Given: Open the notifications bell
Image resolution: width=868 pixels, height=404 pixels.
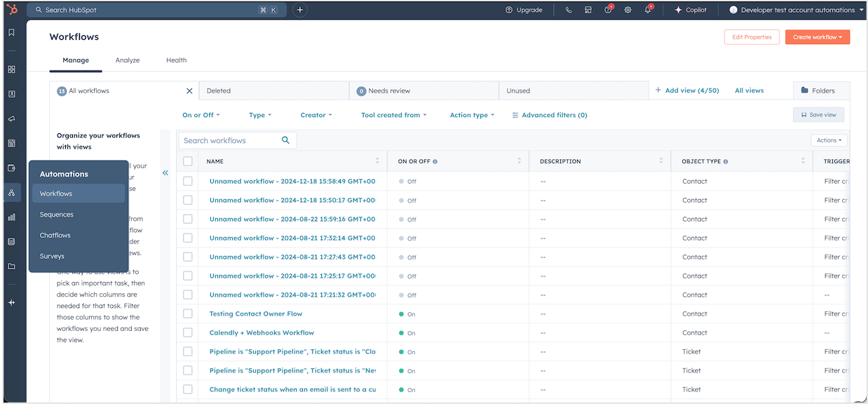Looking at the screenshot, I should pos(646,9).
